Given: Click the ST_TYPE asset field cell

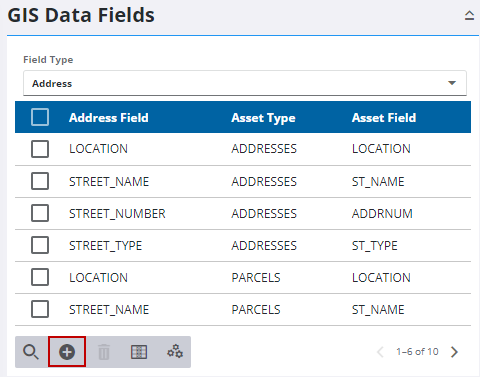Looking at the screenshot, I should (x=375, y=246).
